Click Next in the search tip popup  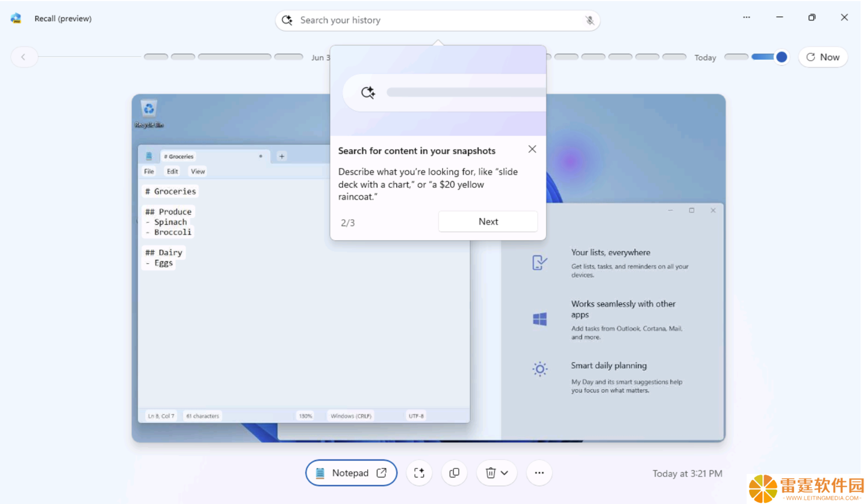click(488, 222)
